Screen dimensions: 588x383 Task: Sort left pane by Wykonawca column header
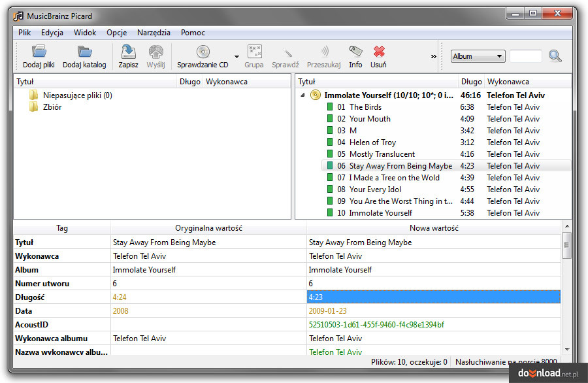click(247, 82)
